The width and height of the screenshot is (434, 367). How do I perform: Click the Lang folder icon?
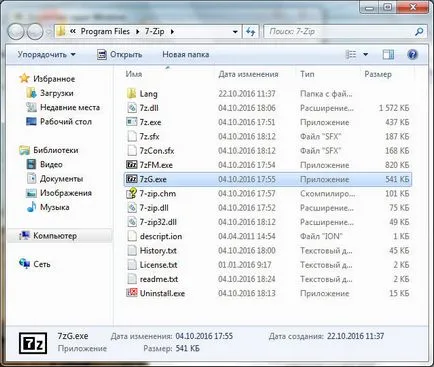click(x=132, y=93)
